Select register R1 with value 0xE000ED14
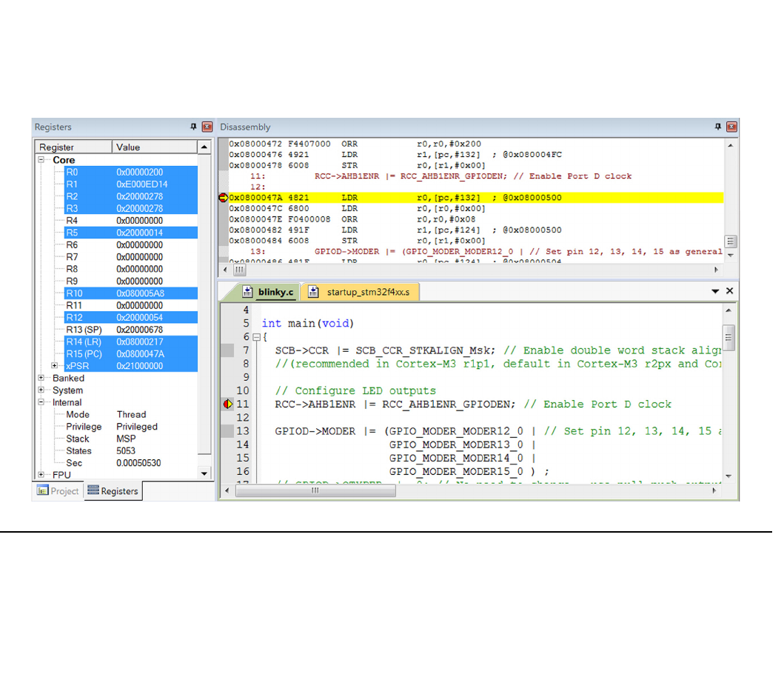 coord(131,184)
